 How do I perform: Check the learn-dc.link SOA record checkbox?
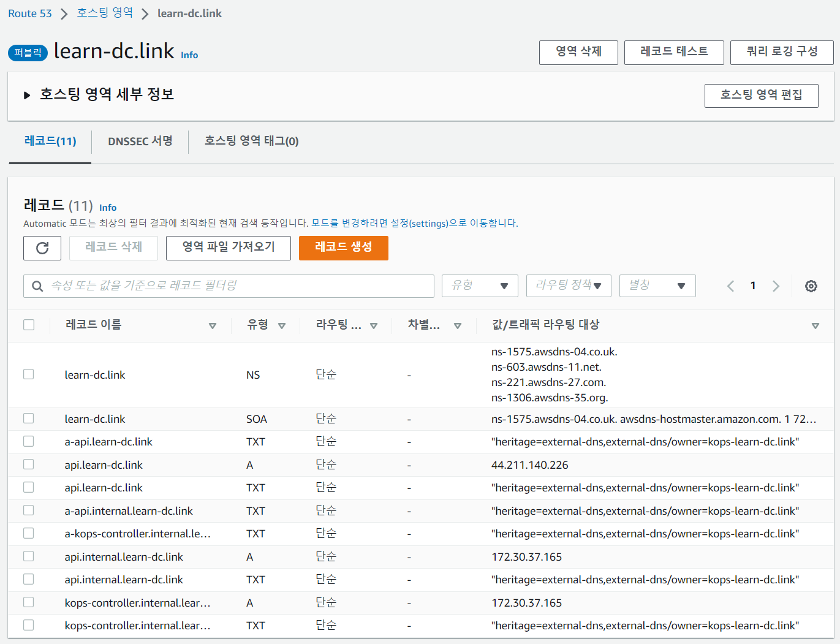click(x=29, y=419)
